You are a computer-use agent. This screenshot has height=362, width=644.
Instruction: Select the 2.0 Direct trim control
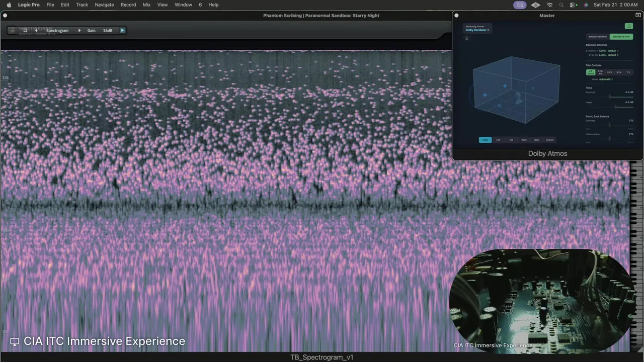coord(591,72)
